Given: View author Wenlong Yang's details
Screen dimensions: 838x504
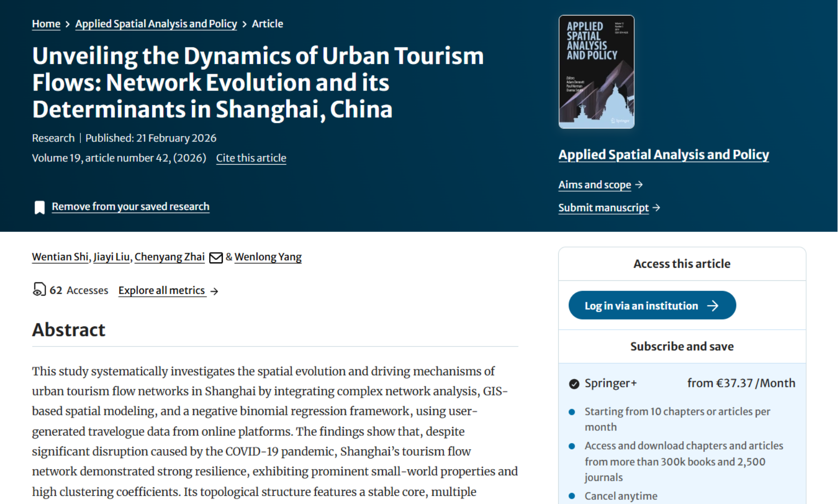Looking at the screenshot, I should pos(268,257).
